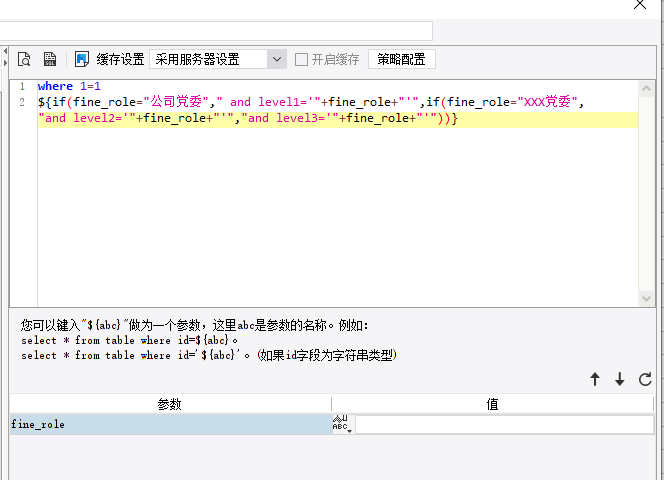The height and width of the screenshot is (480, 664).
Task: Move the parameter down with the down arrow
Action: pos(620,379)
